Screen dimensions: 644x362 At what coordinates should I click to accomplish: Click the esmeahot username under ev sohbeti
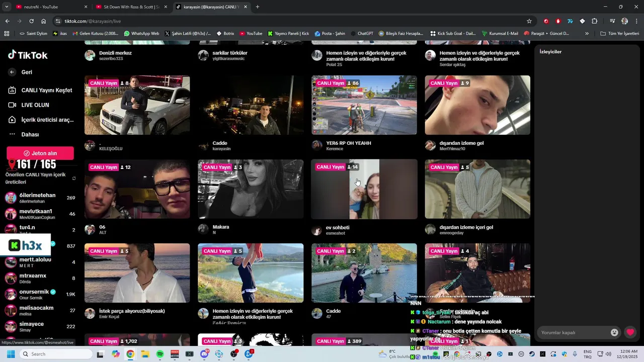pos(336,233)
